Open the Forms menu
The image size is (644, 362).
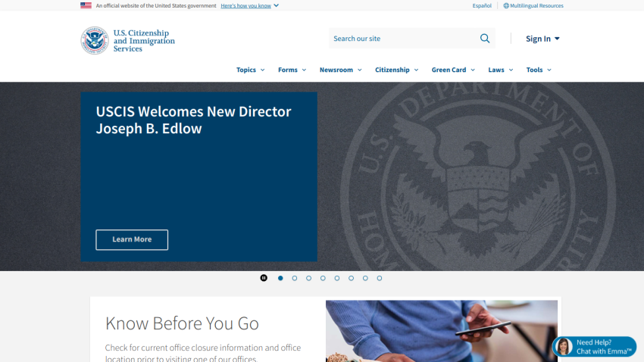coord(287,70)
